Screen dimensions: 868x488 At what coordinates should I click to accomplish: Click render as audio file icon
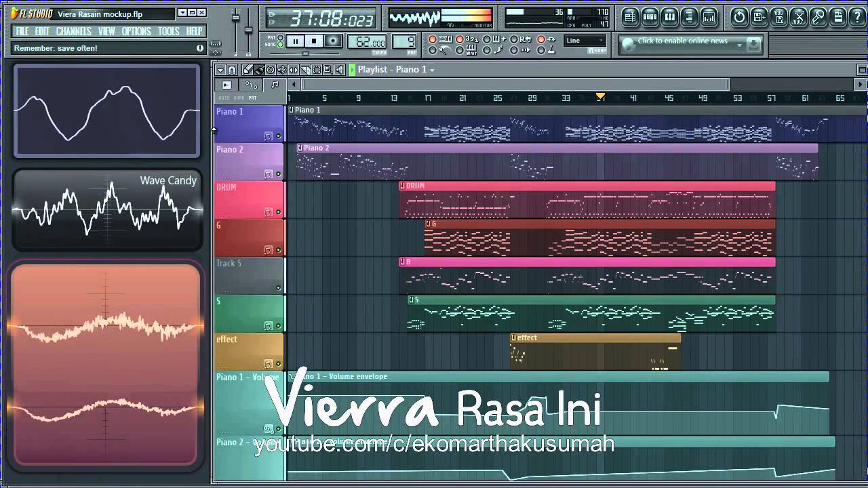(778, 17)
